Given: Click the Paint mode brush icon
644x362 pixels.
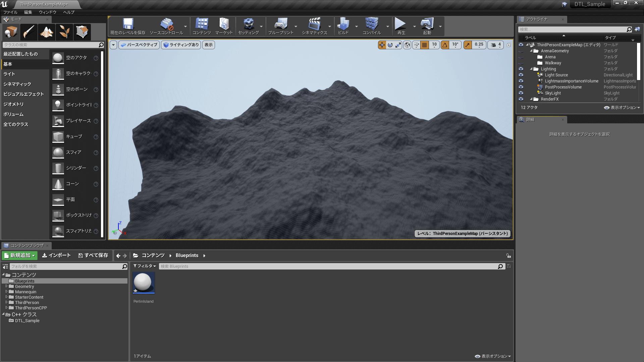Looking at the screenshot, I should pos(29,32).
